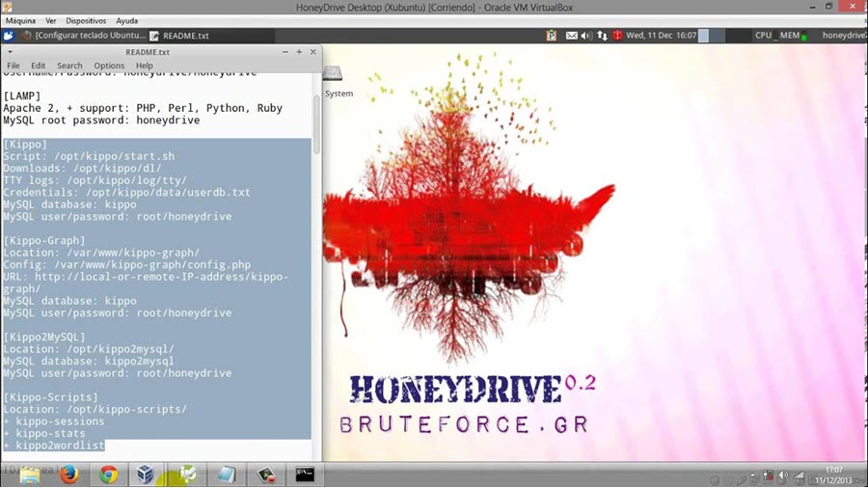This screenshot has height=488, width=868.
Task: Click the "MySQL root password: honeydrive" line
Action: point(101,121)
